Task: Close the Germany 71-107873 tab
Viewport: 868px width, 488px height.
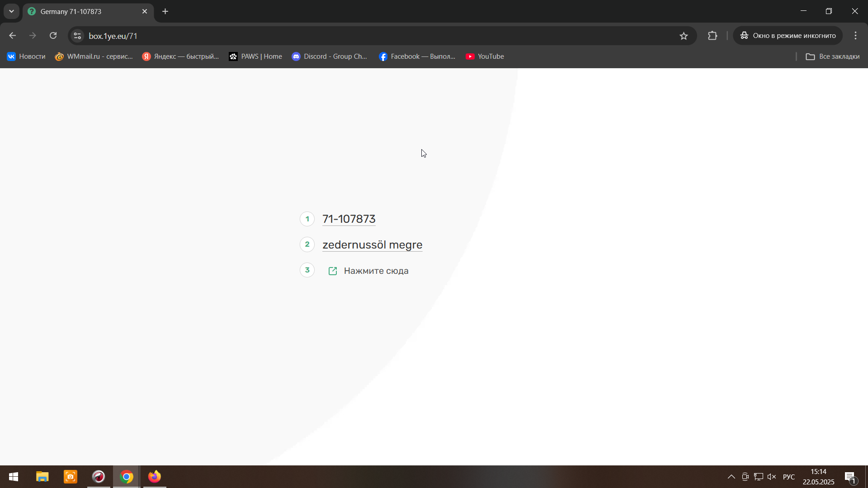Action: 145,11
